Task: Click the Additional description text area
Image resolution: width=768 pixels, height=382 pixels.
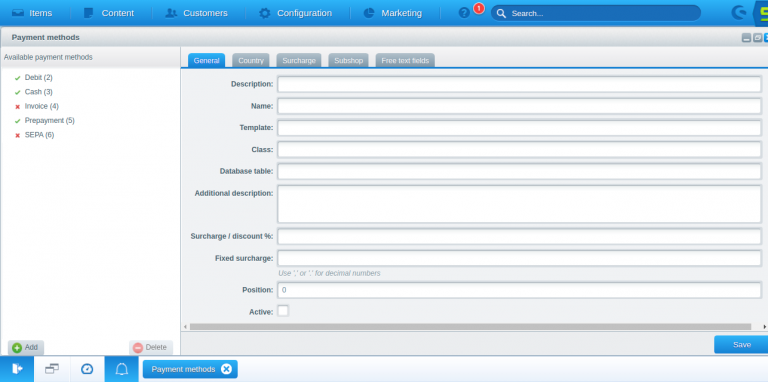Action: [519, 204]
